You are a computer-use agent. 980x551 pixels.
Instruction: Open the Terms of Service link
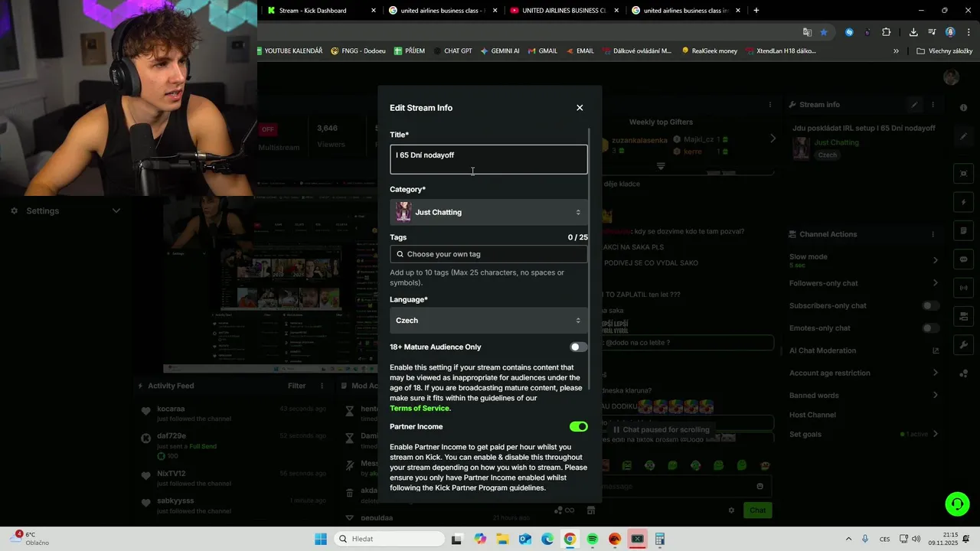click(x=420, y=409)
